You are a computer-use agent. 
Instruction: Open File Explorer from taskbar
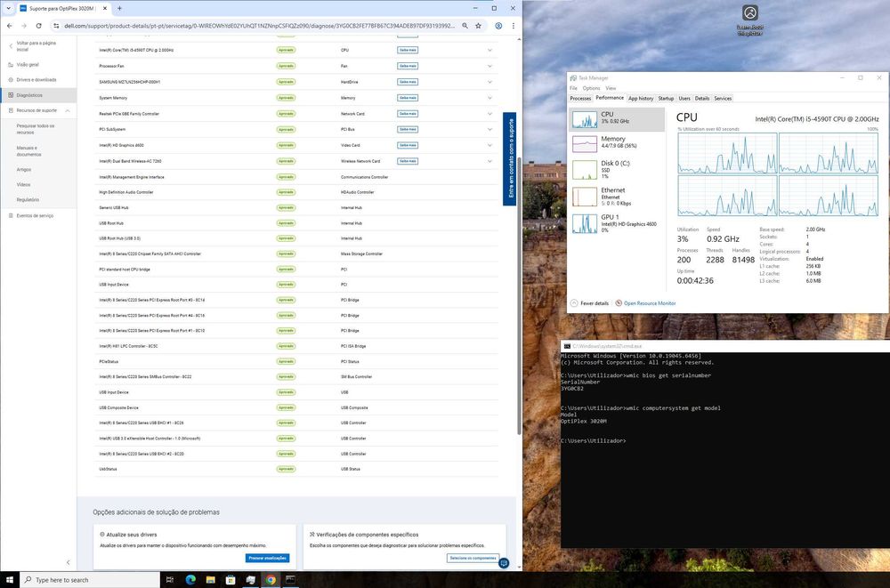coord(211,579)
